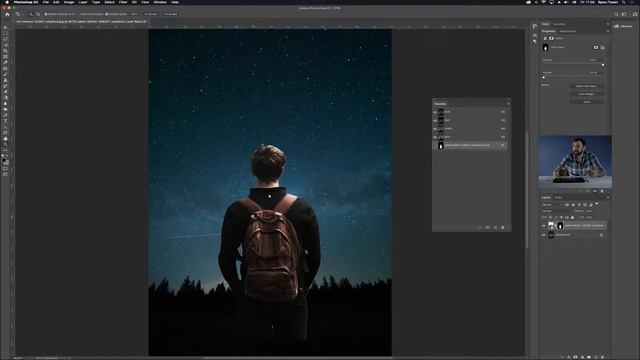Screen dimensions: 640x360
Task: Select the Hand tool
Action: (5, 139)
